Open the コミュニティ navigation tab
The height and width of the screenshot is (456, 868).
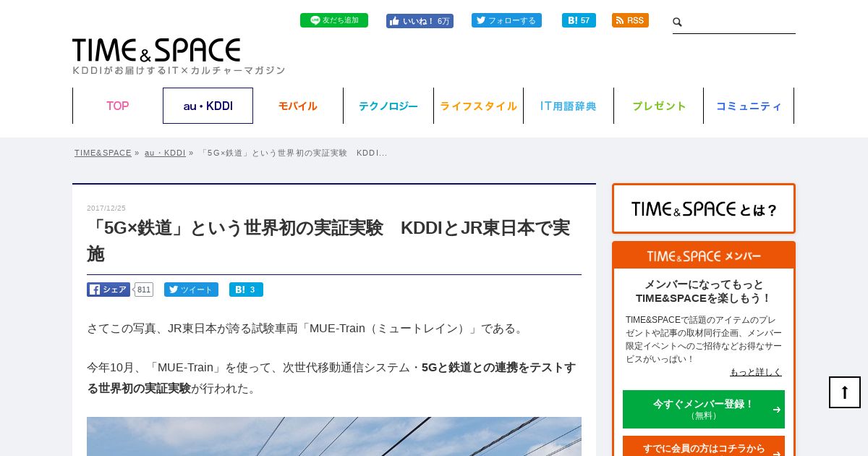click(x=749, y=106)
